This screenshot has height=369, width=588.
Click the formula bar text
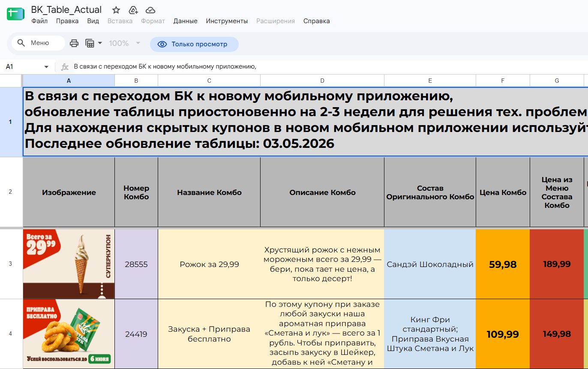pyautogui.click(x=165, y=66)
